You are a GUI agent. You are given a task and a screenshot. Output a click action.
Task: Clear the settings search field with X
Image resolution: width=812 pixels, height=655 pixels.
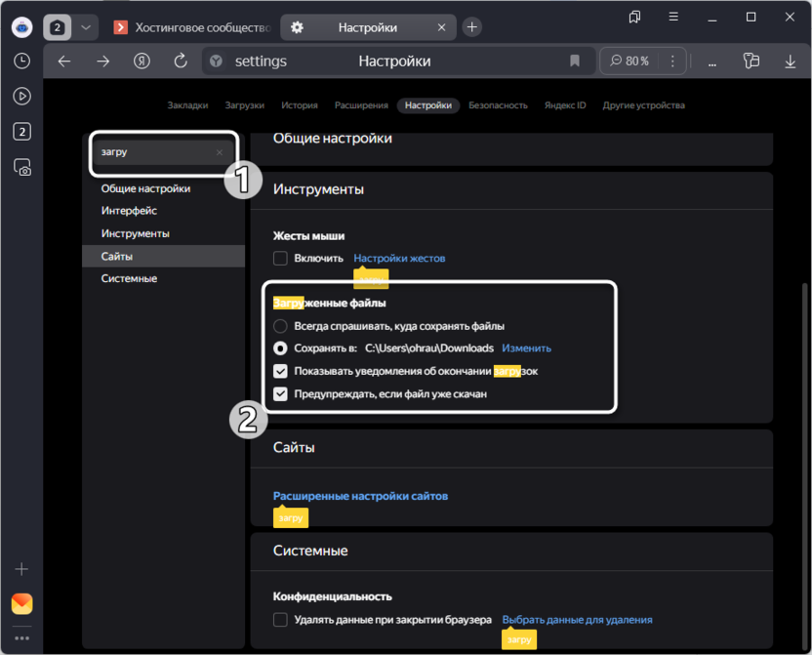[x=220, y=153]
